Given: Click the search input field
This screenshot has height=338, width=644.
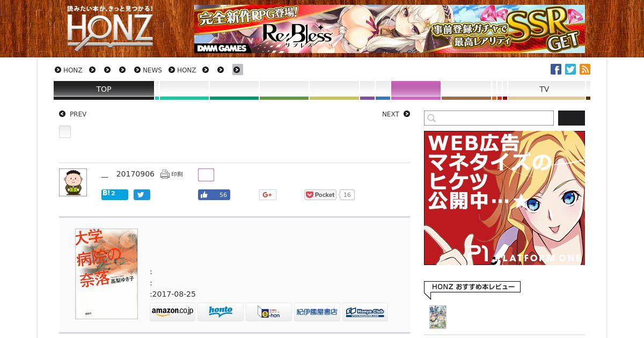Looking at the screenshot, I should coord(489,118).
